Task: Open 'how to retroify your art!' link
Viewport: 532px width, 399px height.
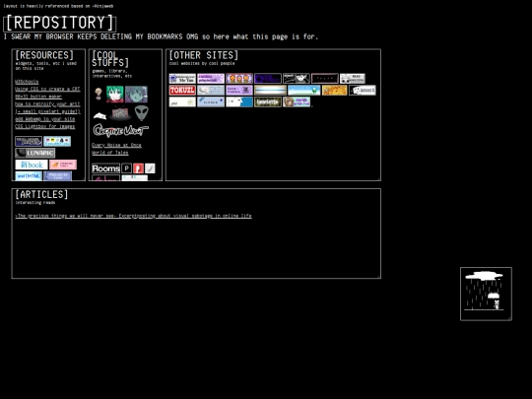Action: click(x=47, y=104)
